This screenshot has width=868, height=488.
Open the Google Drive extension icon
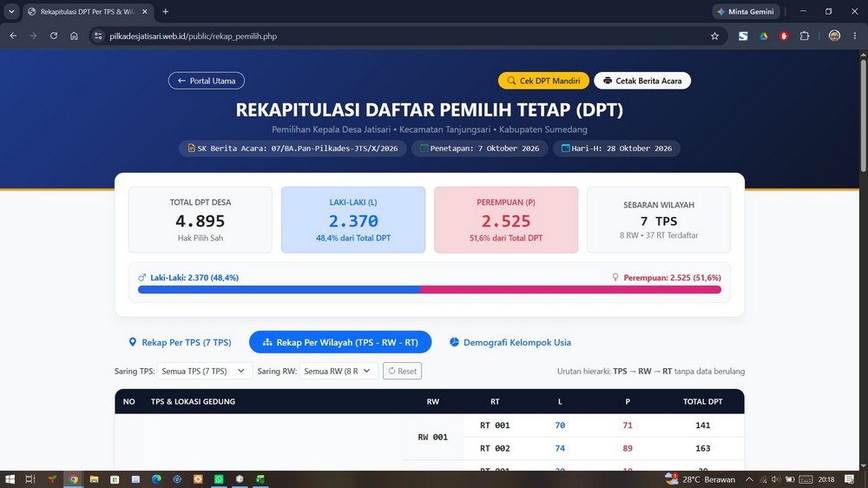[x=763, y=36]
